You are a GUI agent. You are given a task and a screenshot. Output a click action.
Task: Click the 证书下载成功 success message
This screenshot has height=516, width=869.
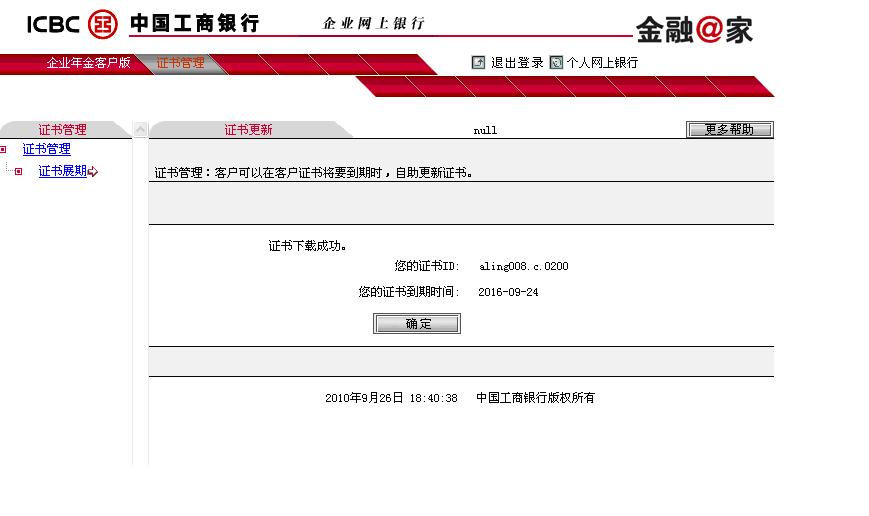308,246
